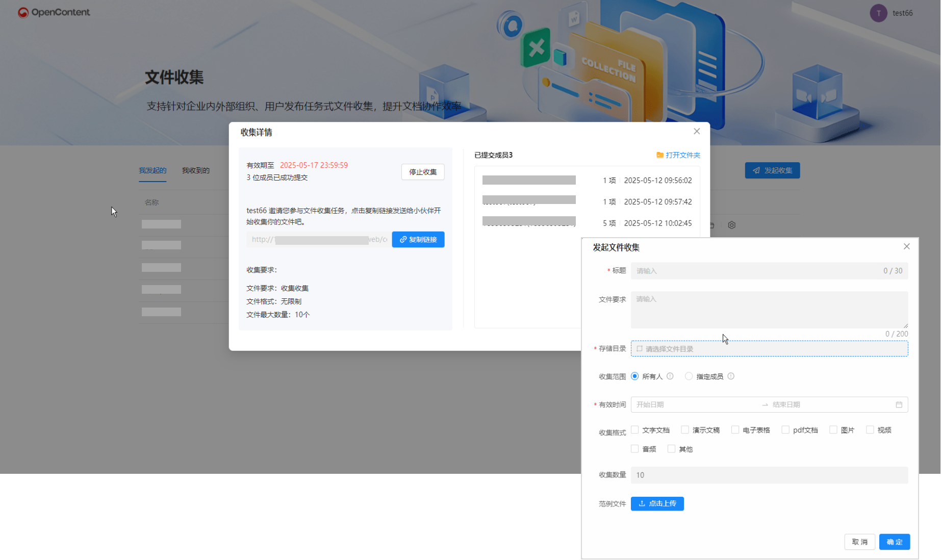941x560 pixels.
Task: Click the 点击上传 upload button
Action: [x=657, y=503]
